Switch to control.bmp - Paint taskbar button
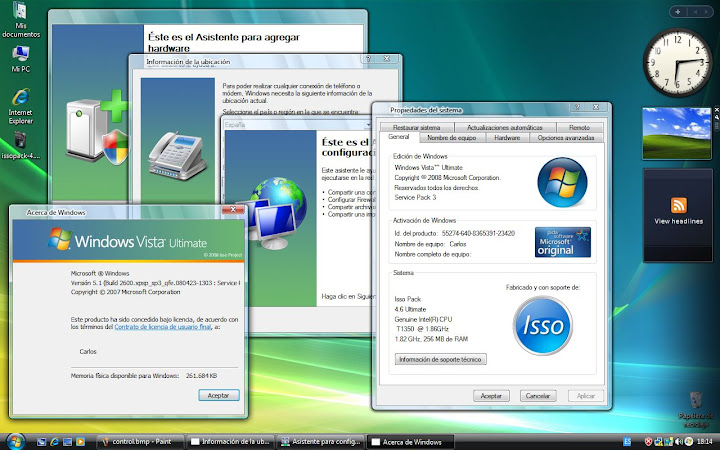The width and height of the screenshot is (720, 450). point(141,442)
